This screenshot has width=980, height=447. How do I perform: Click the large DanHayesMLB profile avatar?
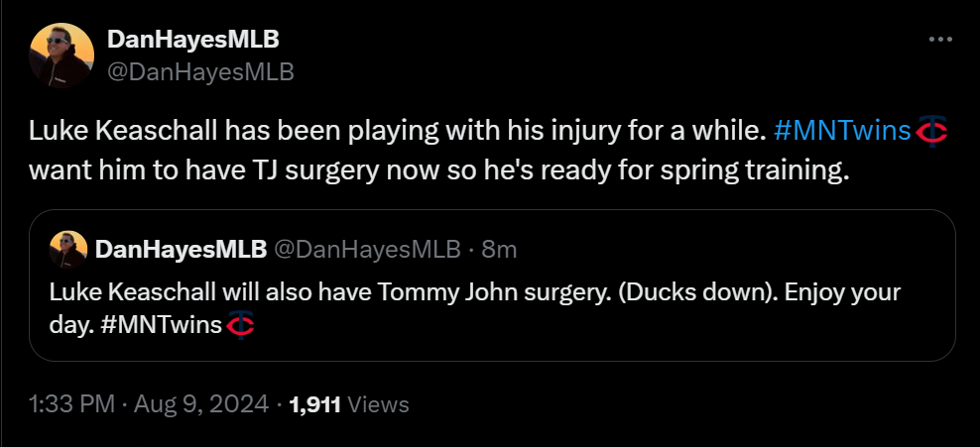(x=62, y=55)
